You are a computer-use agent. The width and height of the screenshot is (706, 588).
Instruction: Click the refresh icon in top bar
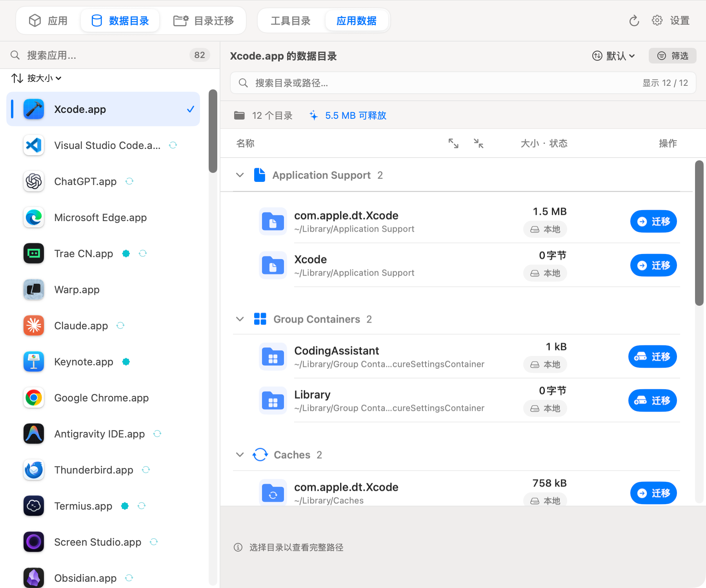coord(634,21)
